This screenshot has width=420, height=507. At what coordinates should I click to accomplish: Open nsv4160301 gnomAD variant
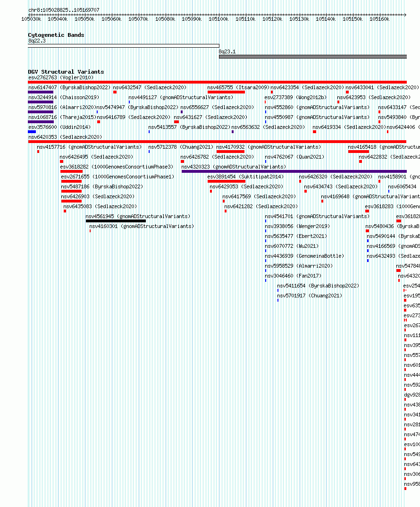(142, 226)
